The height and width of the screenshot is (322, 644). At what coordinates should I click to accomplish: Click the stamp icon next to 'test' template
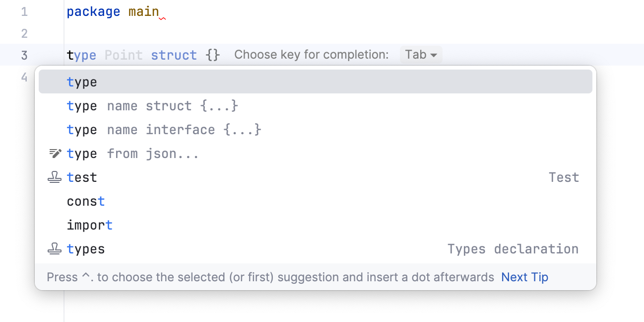55,177
